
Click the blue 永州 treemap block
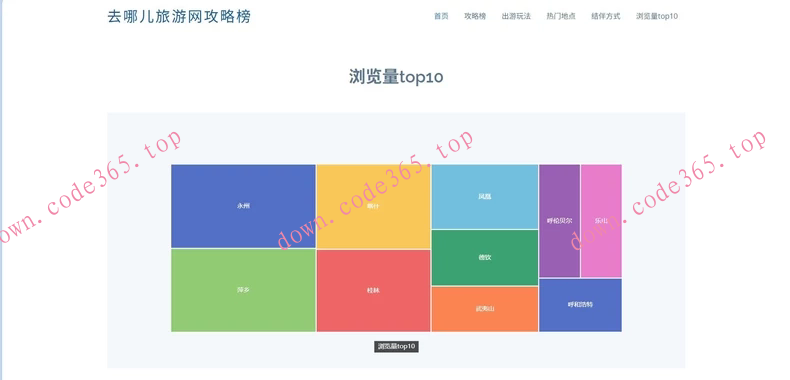point(243,206)
